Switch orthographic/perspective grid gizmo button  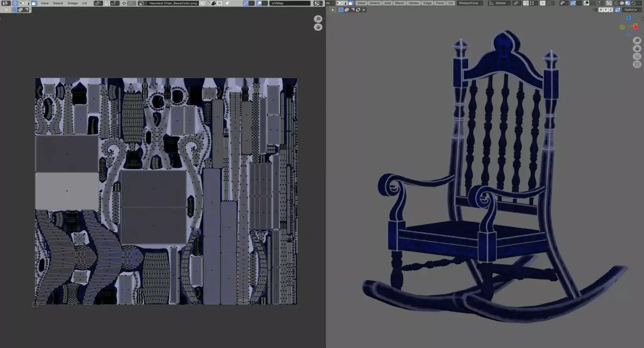pos(637,64)
